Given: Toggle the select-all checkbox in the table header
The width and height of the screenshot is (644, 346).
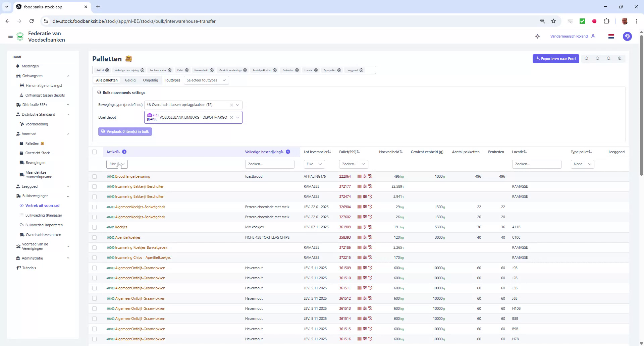Looking at the screenshot, I should point(95,152).
